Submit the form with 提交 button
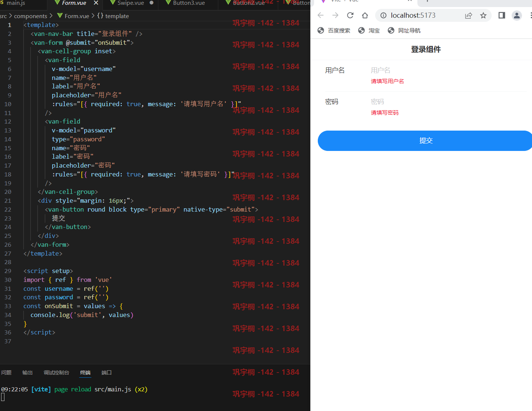Screen dimensions: 532x411 [x=425, y=141]
